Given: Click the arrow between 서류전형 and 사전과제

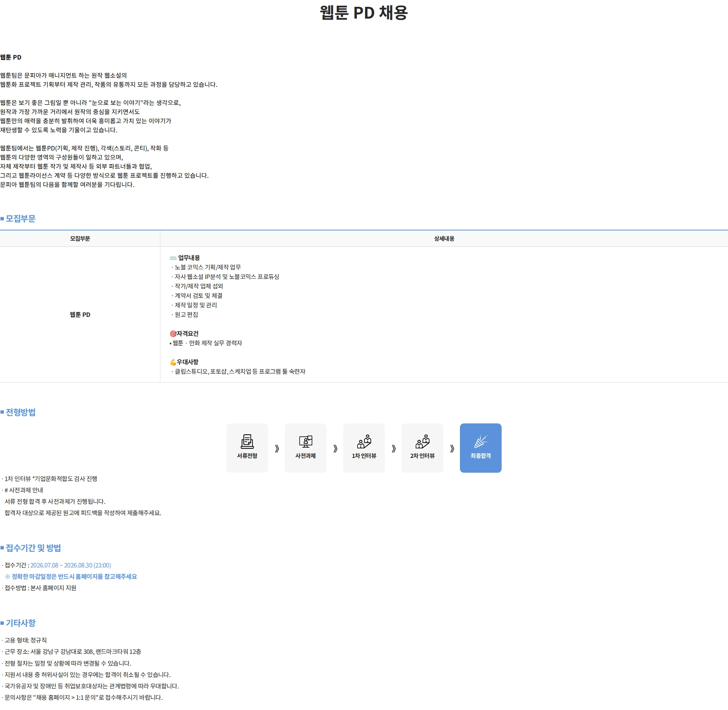Looking at the screenshot, I should click(277, 448).
